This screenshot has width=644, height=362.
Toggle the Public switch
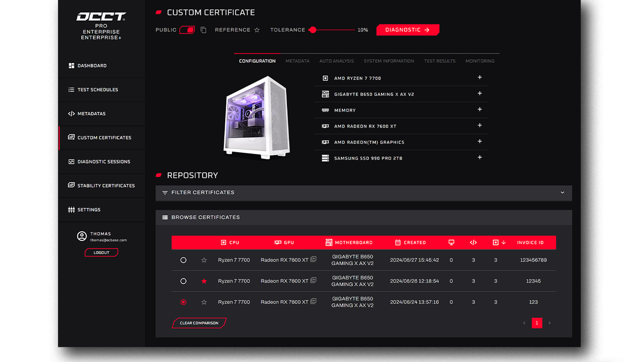187,30
